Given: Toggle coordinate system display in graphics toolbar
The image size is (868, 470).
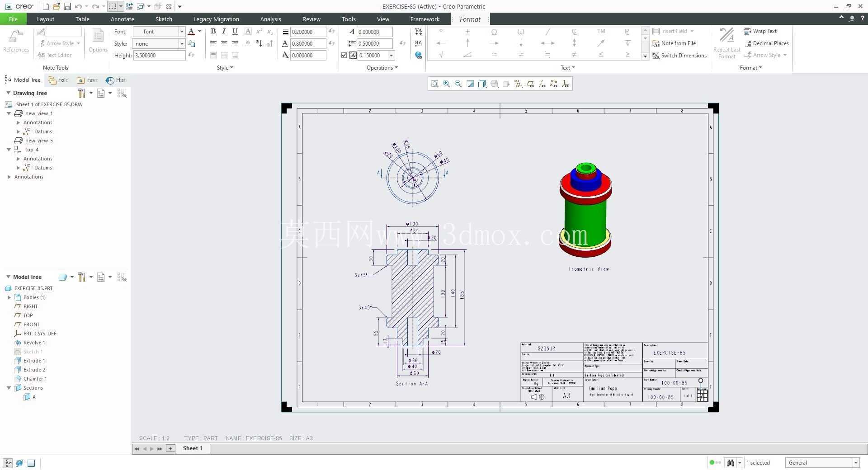Looking at the screenshot, I should pos(566,84).
